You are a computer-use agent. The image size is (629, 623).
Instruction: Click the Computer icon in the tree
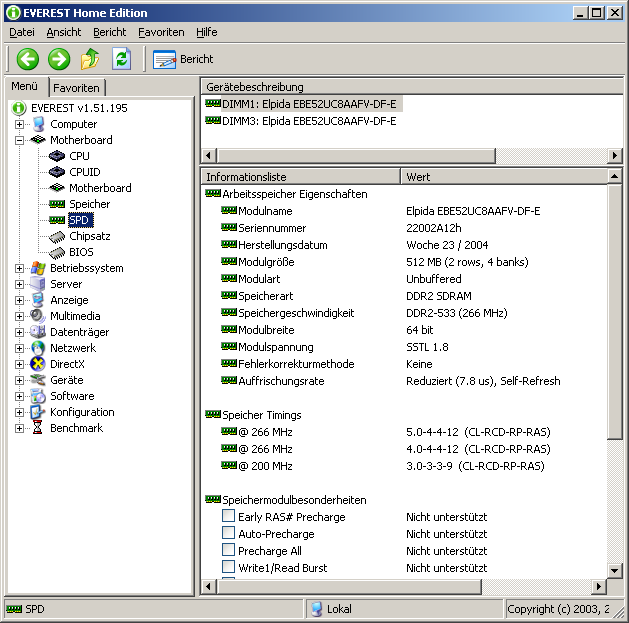click(x=39, y=124)
